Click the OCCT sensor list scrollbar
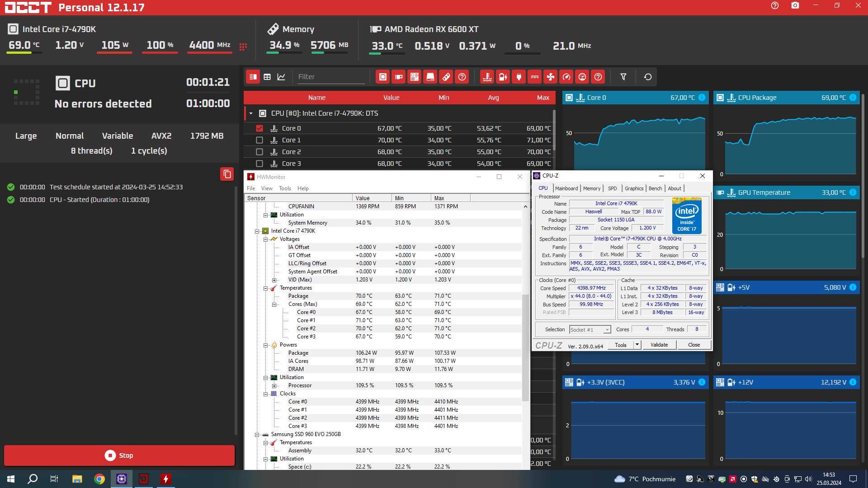The height and width of the screenshot is (488, 868). coord(554,131)
